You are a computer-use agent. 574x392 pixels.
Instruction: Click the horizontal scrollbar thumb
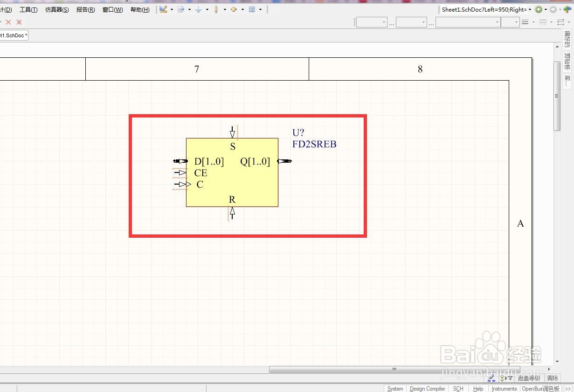click(x=394, y=370)
